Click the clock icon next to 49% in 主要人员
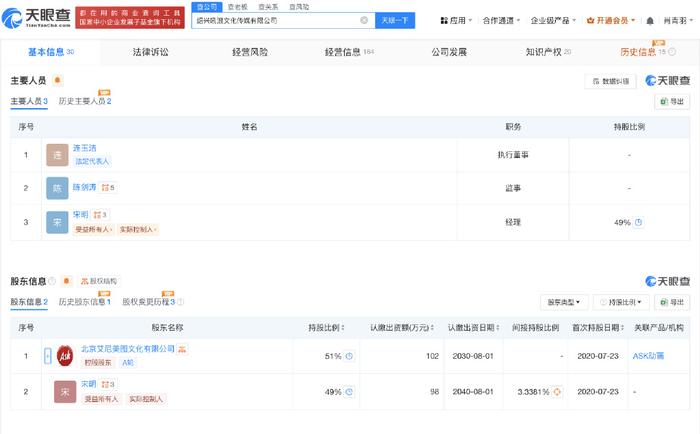The image size is (700, 434). (638, 222)
